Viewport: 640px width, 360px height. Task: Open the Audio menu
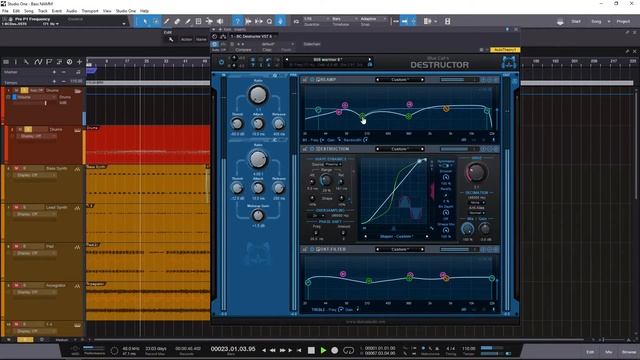(71, 11)
